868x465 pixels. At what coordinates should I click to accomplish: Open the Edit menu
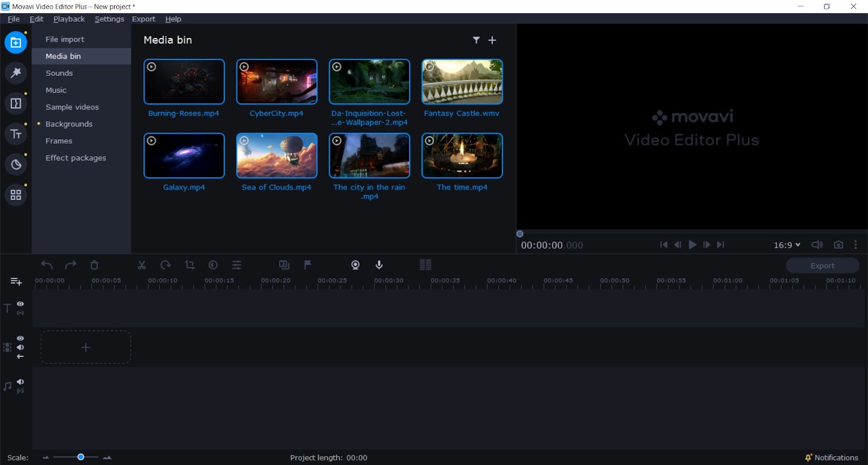click(36, 19)
